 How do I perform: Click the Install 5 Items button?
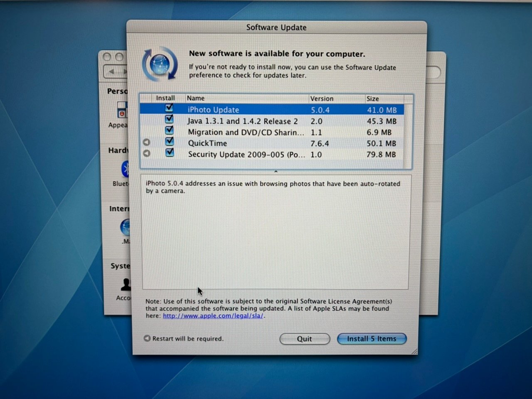click(x=372, y=339)
